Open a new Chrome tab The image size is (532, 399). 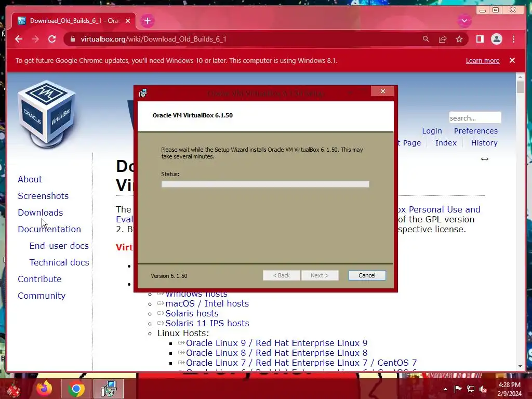147,21
